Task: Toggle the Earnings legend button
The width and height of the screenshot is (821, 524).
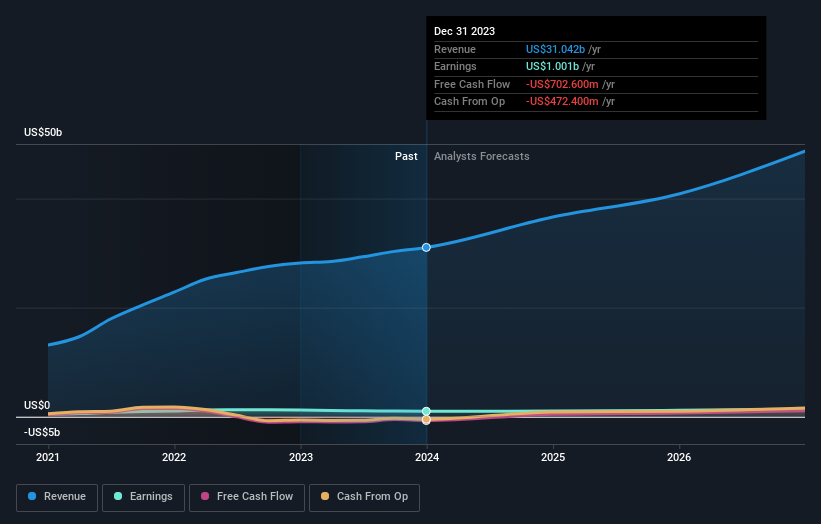Action: pyautogui.click(x=143, y=497)
